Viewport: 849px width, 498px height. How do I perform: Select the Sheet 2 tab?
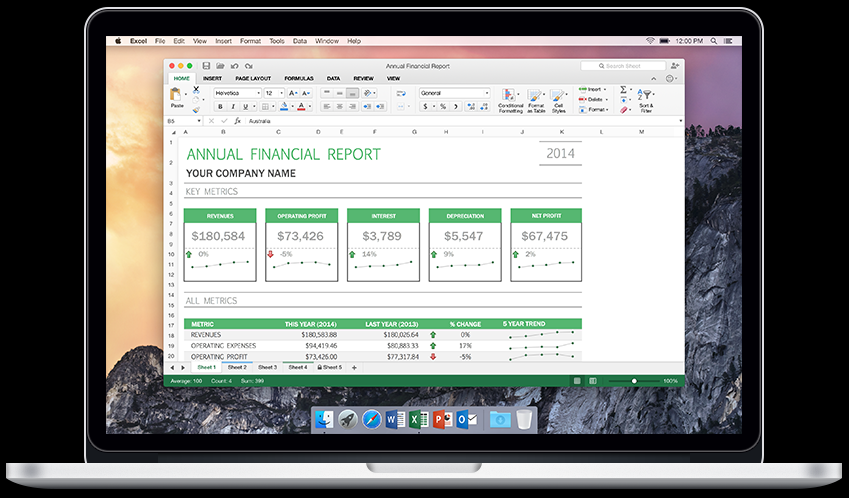(237, 368)
